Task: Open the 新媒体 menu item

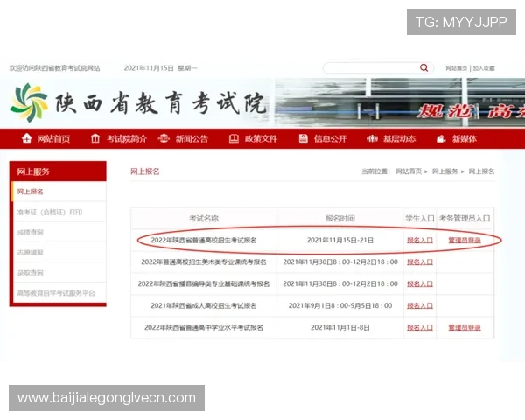Action: pyautogui.click(x=465, y=138)
